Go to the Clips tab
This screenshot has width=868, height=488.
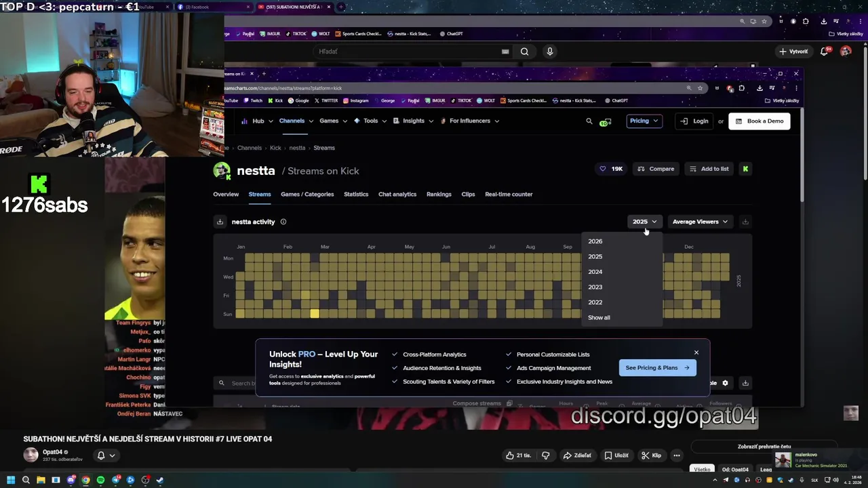coord(468,195)
